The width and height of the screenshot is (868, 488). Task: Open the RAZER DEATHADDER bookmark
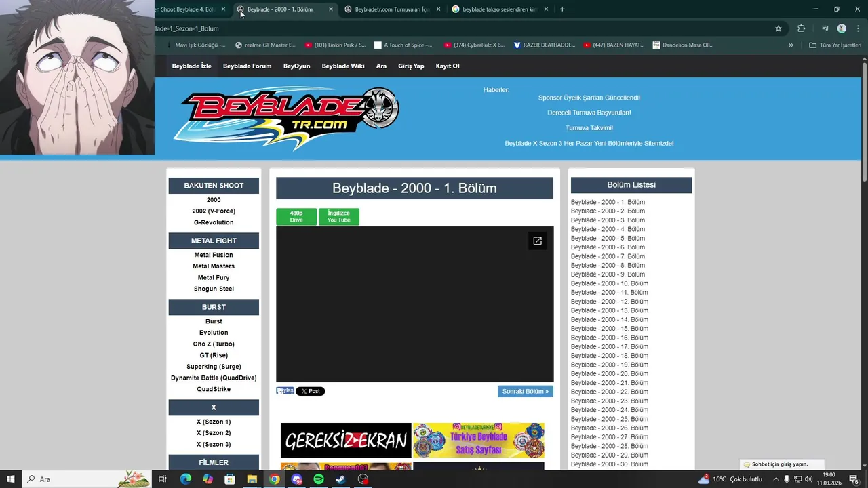tap(545, 45)
